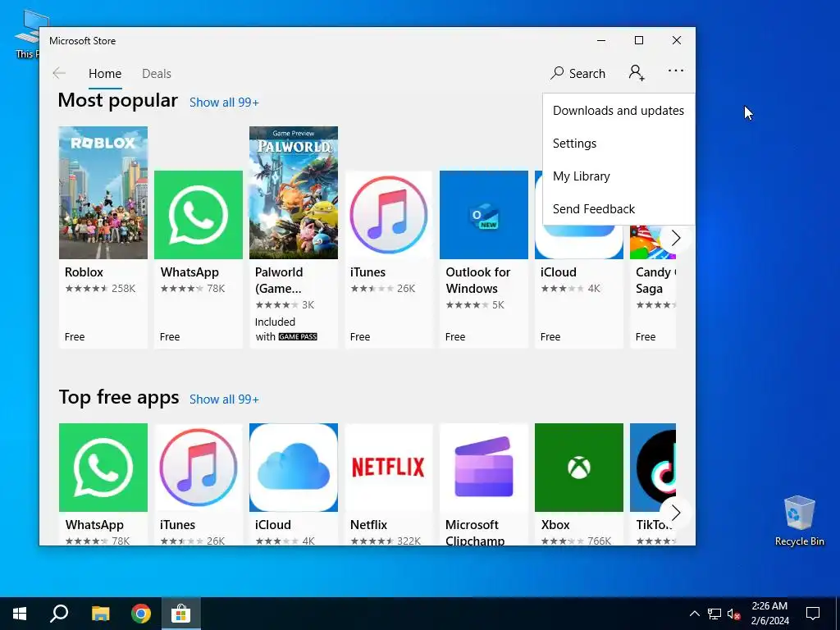Switch to the Home tab
Image resolution: width=840 pixels, height=630 pixels.
(105, 73)
